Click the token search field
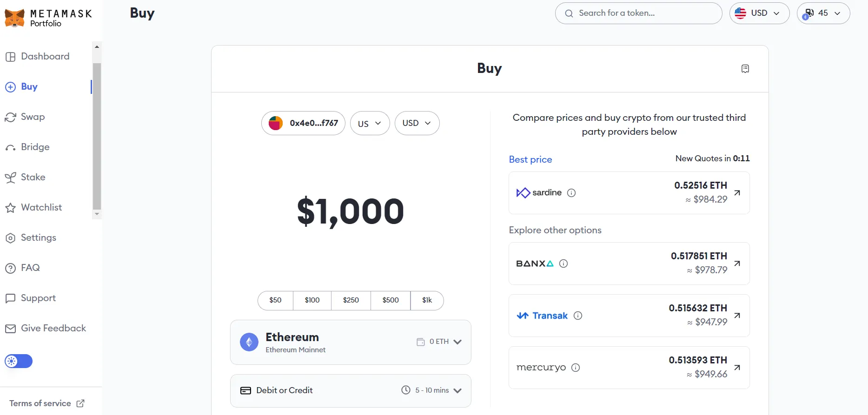The height and width of the screenshot is (415, 868). 644,13
